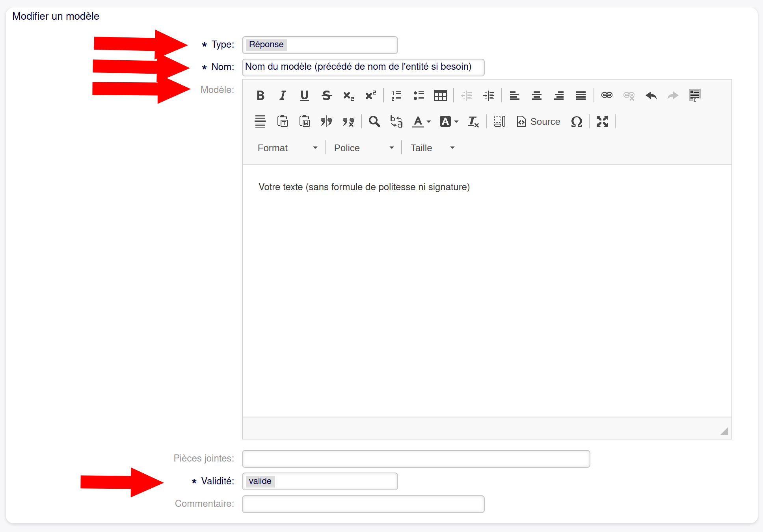Open the text color picker
The image size is (763, 532).
coord(421,122)
